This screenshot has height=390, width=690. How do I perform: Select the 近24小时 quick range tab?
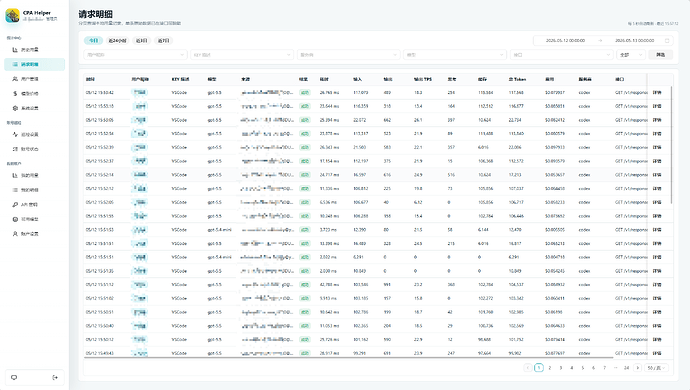117,40
